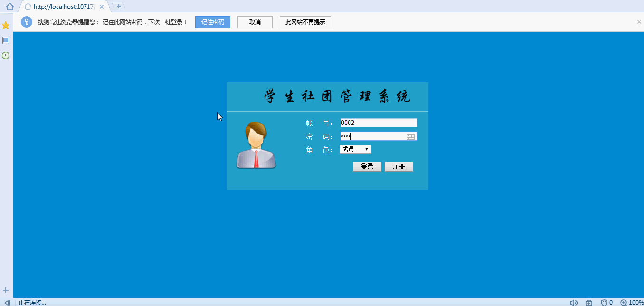This screenshot has height=306, width=644.
Task: Select 成员 from the role combo box
Action: point(351,149)
